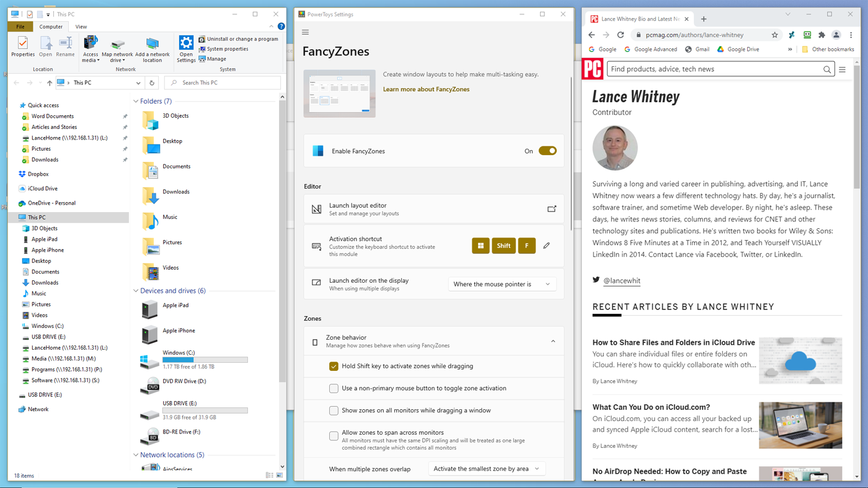The height and width of the screenshot is (488, 868).
Task: Click the PCMag logo
Action: [x=592, y=69]
